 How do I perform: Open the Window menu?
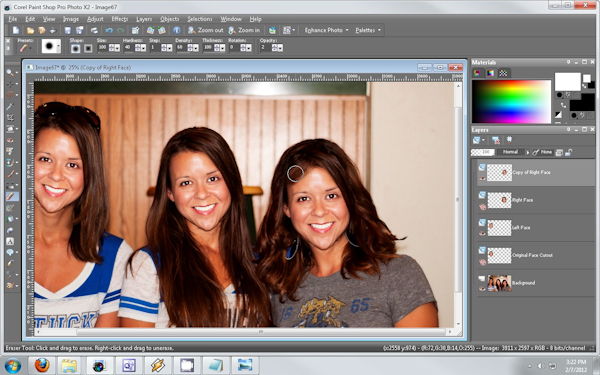[231, 19]
